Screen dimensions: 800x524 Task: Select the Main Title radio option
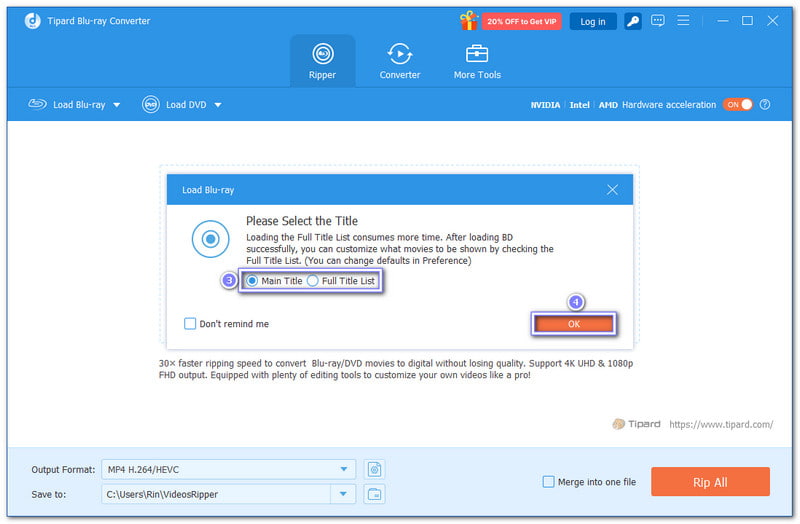(252, 281)
